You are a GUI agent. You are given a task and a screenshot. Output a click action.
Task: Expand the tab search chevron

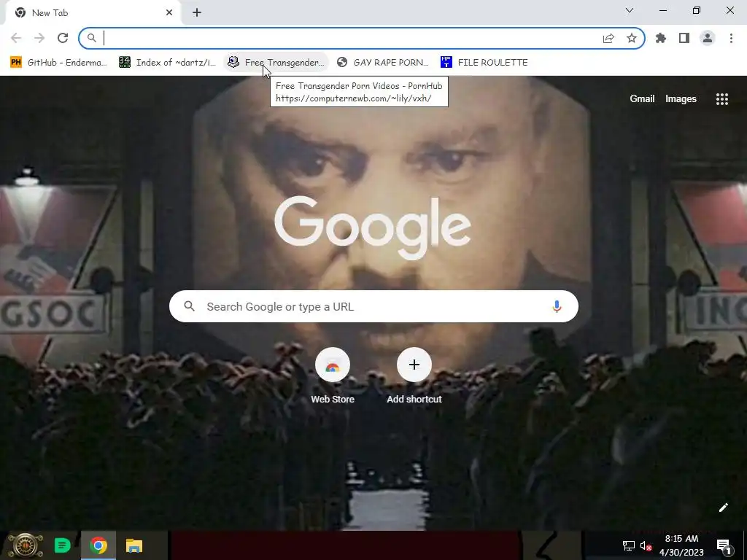point(630,10)
